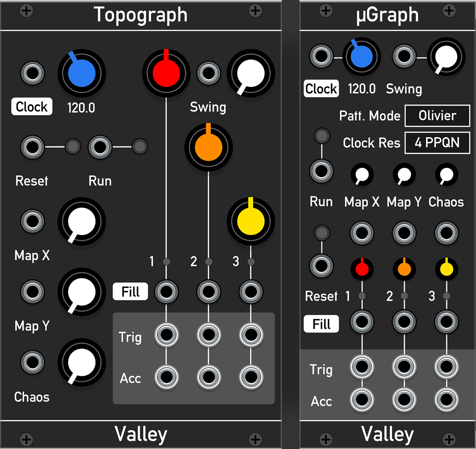Click the blue tempo knob on Topograph
476x449 pixels.
click(x=81, y=73)
